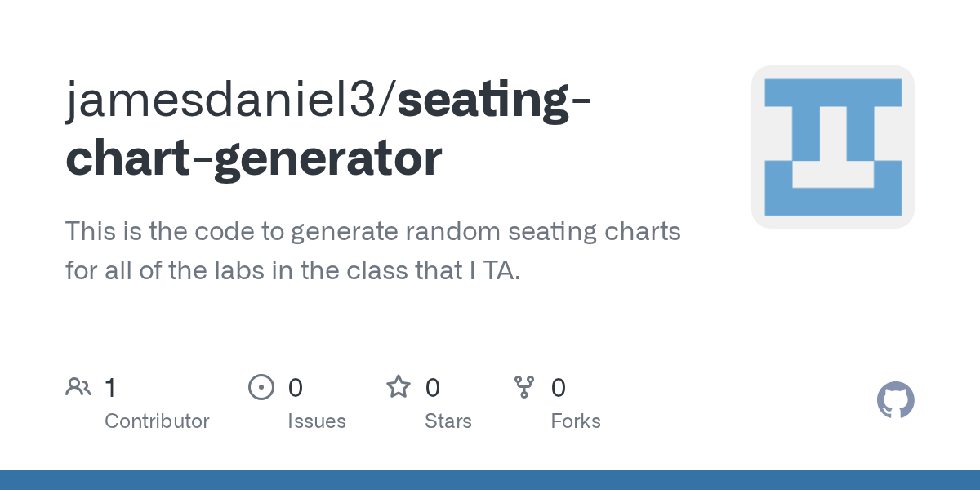Viewport: 980px width, 490px height.
Task: Click the contributor count number 1
Action: [x=110, y=388]
